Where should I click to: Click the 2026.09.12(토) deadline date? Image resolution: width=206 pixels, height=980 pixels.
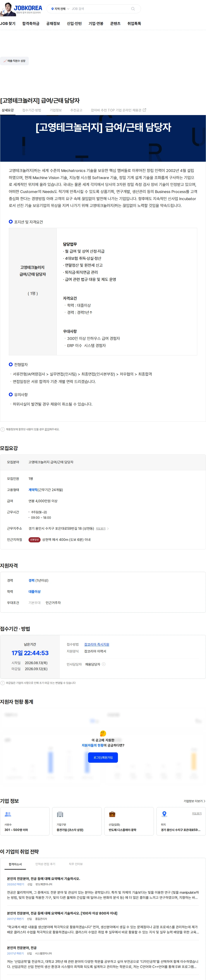(36, 669)
